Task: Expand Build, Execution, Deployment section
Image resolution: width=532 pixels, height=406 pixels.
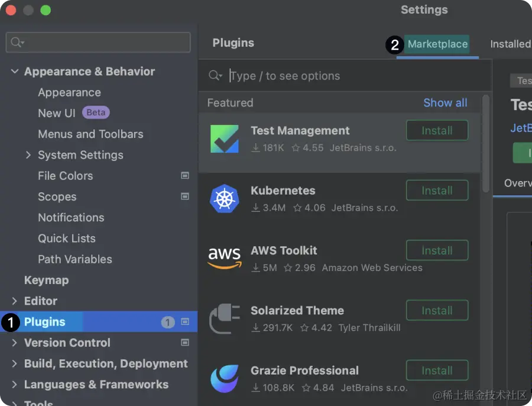Action: [x=14, y=363]
